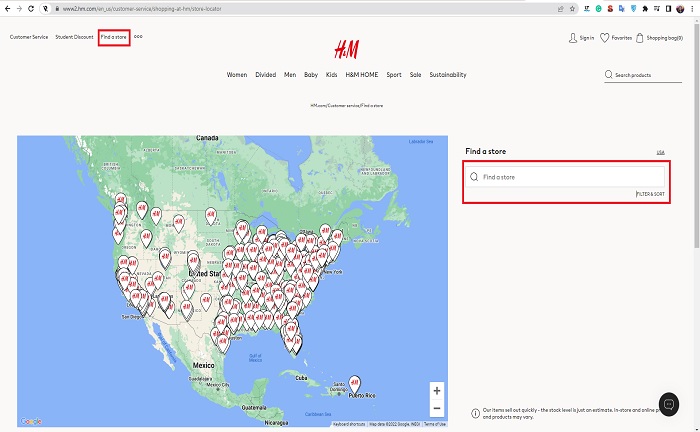Open the Sustainability menu
The height and width of the screenshot is (432, 700).
448,75
